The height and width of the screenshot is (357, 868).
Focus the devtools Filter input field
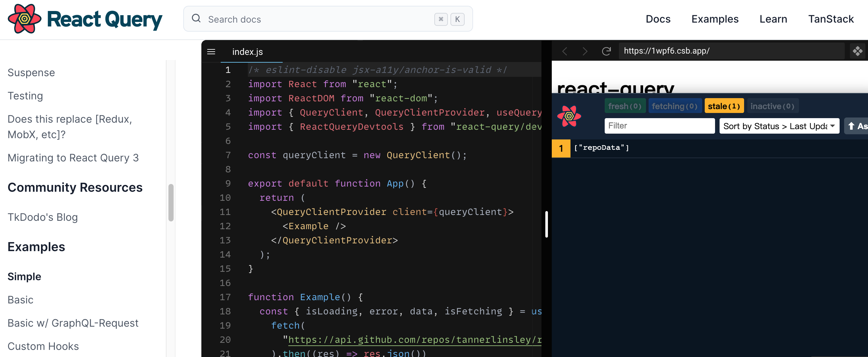[x=659, y=126]
